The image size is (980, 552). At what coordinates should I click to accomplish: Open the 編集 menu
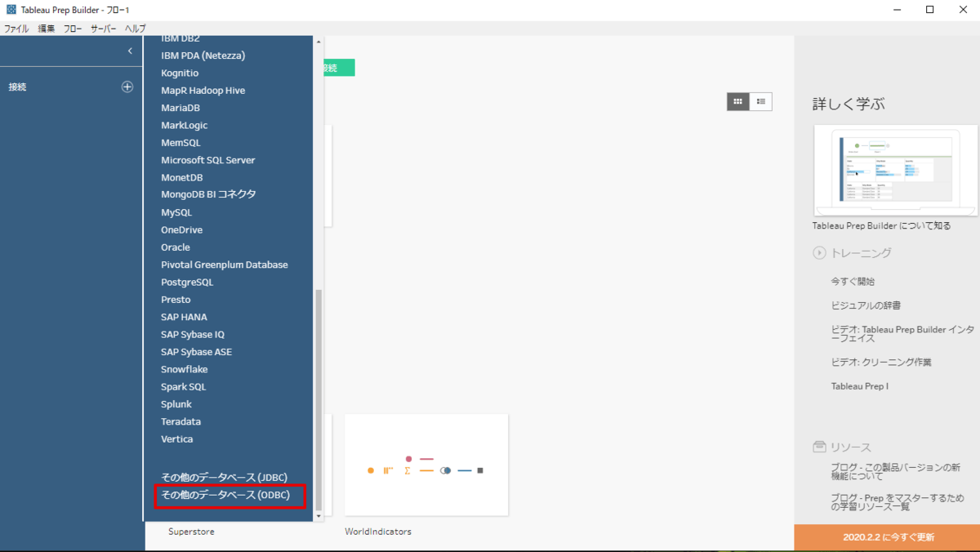(x=47, y=28)
